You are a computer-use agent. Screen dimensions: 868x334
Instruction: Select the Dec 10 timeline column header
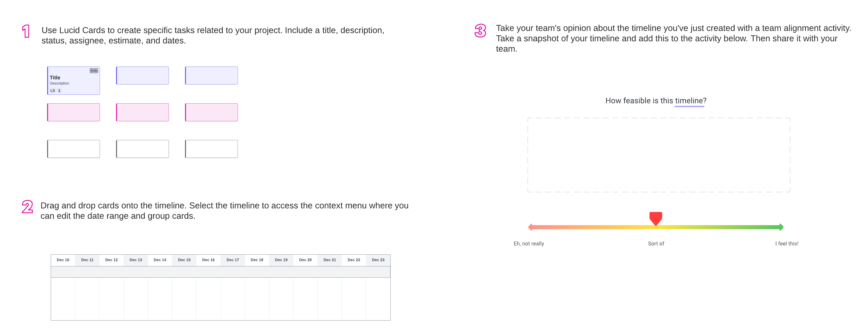[x=63, y=260]
